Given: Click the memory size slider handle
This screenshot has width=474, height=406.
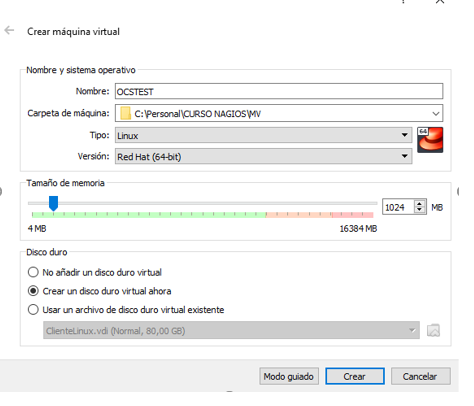Looking at the screenshot, I should point(53,203).
